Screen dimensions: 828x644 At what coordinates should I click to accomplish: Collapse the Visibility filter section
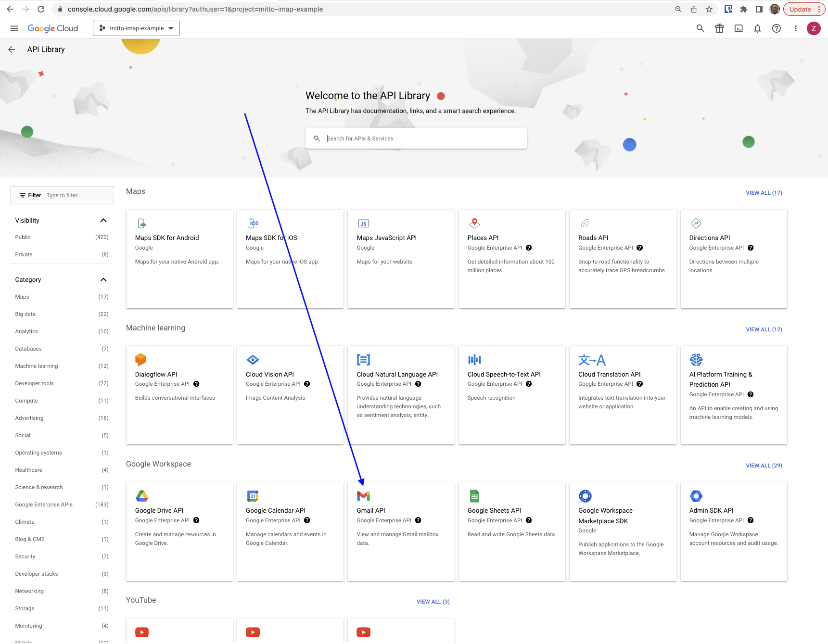[x=103, y=220]
